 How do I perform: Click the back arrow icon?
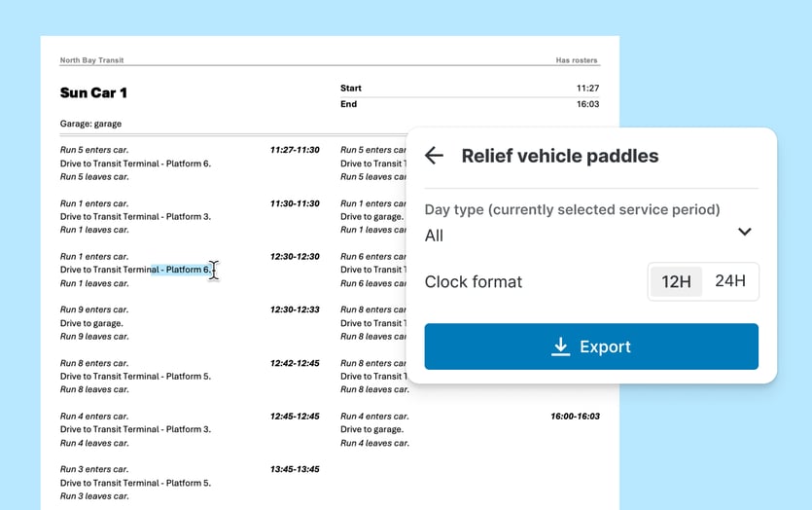[x=435, y=156]
